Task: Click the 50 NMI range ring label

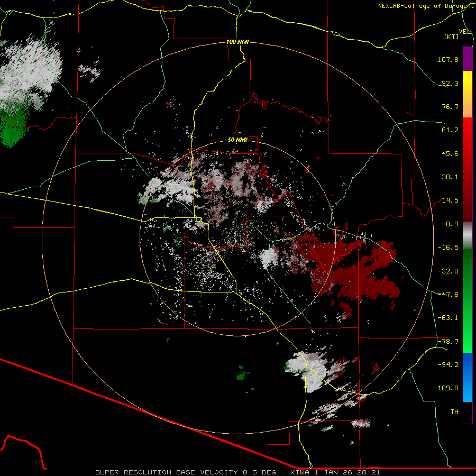Action: [237, 140]
